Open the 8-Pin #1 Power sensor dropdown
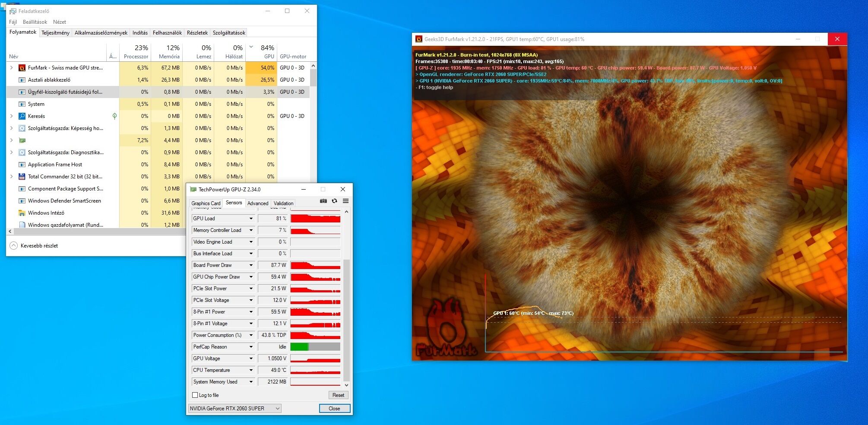The width and height of the screenshot is (868, 425). [251, 312]
